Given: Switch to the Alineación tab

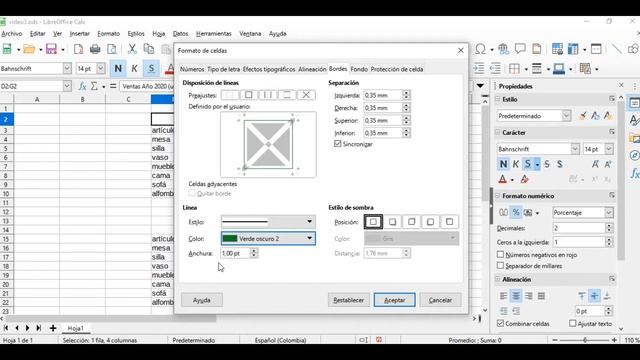Looking at the screenshot, I should coord(312,69).
